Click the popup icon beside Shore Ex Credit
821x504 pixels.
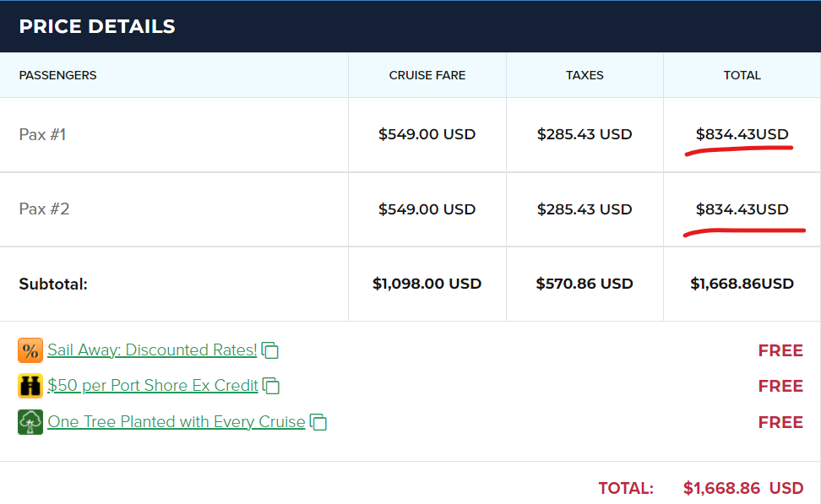[x=271, y=386]
